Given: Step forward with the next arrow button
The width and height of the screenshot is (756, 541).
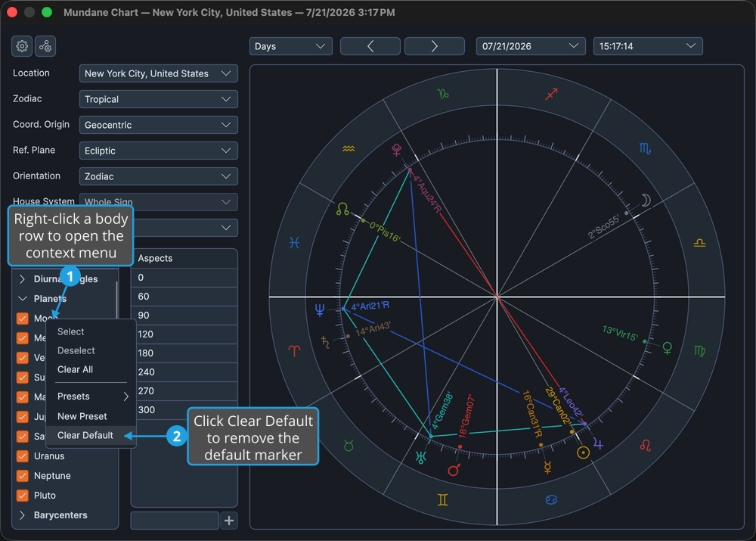Looking at the screenshot, I should point(435,46).
